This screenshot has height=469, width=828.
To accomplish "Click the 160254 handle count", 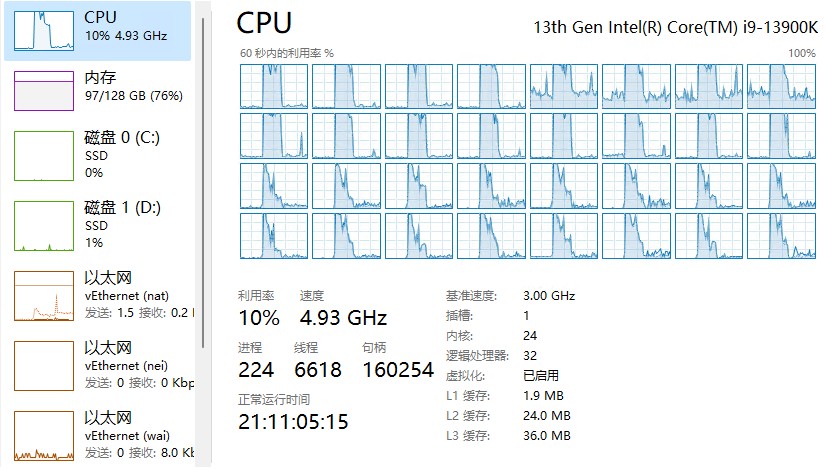I will click(398, 370).
